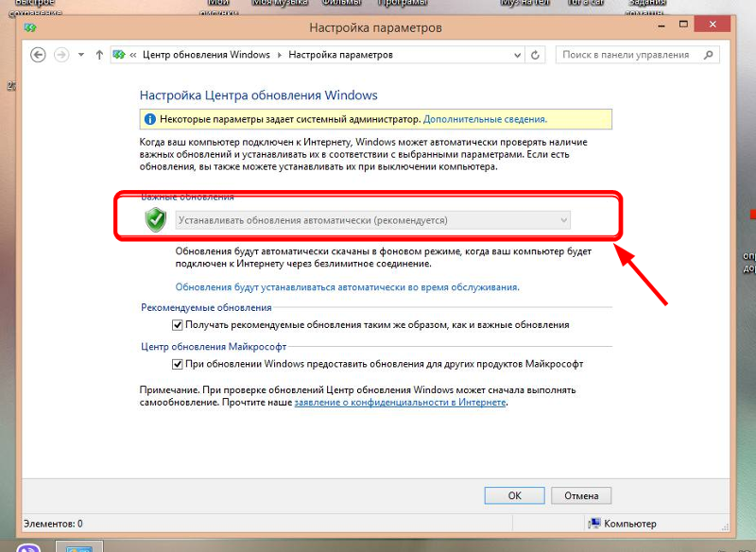756x552 pixels.
Task: Click the 'Центр обновления Майкрософт' section label
Action: (214, 347)
